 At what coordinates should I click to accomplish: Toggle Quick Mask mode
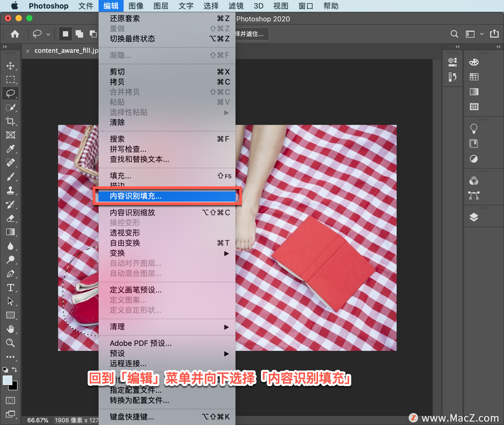coord(10,400)
